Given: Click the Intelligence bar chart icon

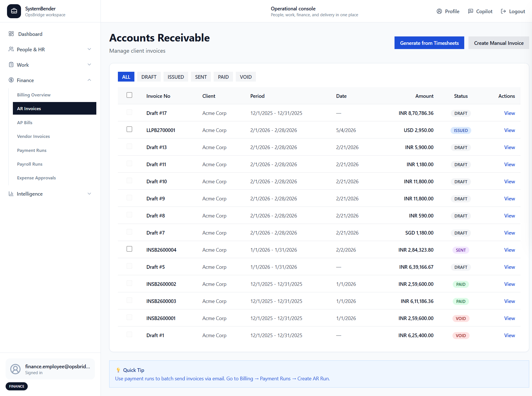Looking at the screenshot, I should tap(11, 194).
